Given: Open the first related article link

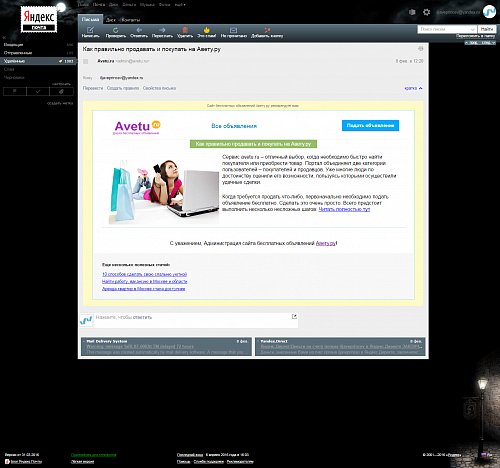Looking at the screenshot, I should (x=144, y=274).
